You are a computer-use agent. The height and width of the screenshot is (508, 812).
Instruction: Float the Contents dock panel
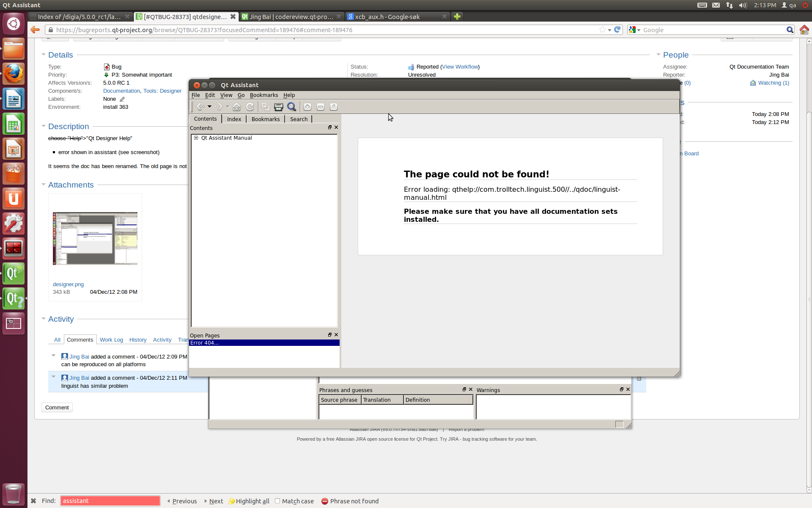330,127
